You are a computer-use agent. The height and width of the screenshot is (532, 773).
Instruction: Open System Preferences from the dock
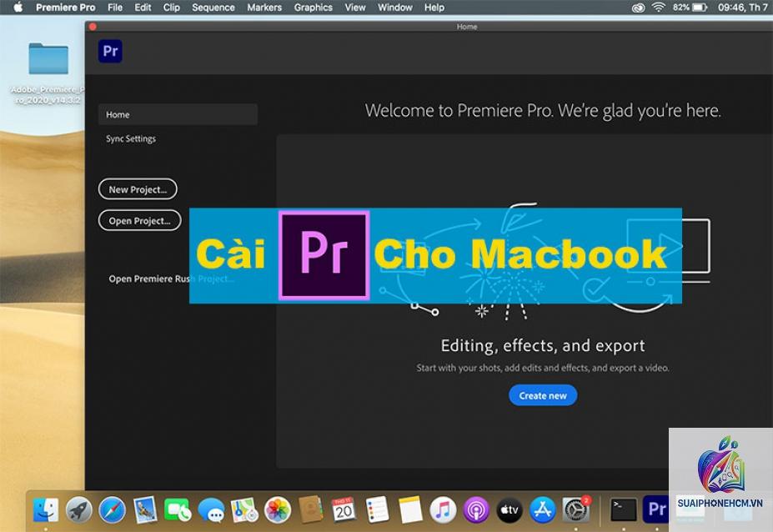click(576, 509)
